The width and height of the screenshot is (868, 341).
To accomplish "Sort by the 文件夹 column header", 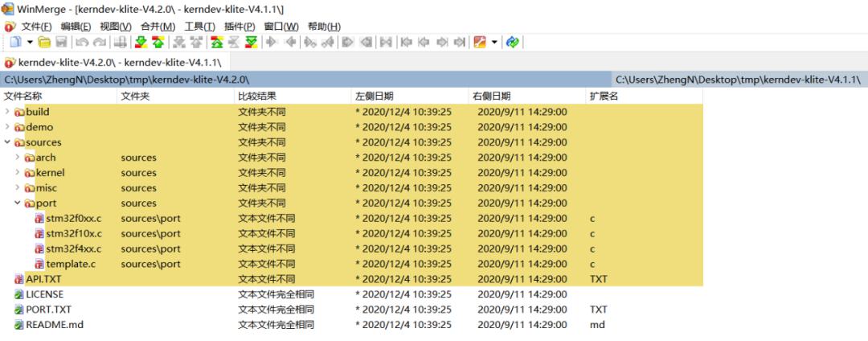I will pos(175,97).
